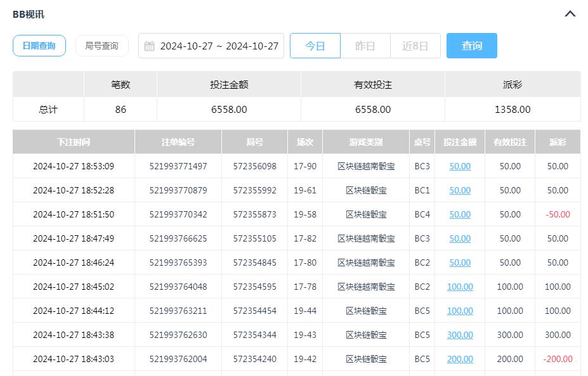The image size is (588, 376).
Task: Click the 派彩 column header
Action: pyautogui.click(x=557, y=141)
